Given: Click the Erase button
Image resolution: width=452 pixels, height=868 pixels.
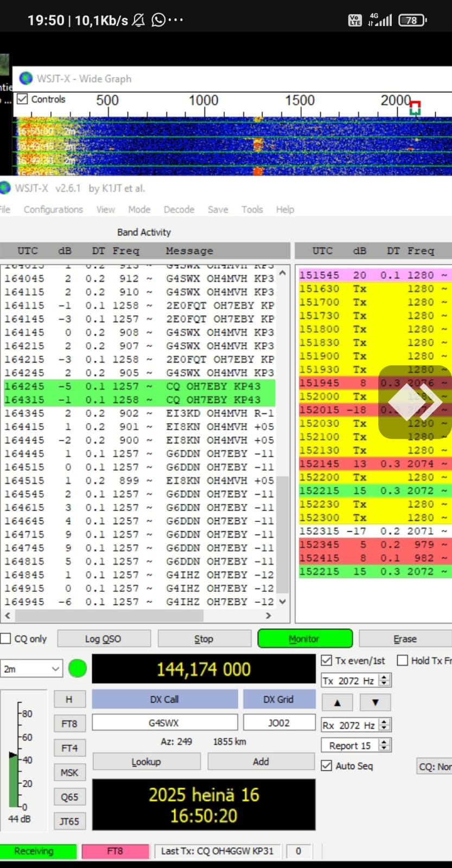Looking at the screenshot, I should pyautogui.click(x=405, y=639).
